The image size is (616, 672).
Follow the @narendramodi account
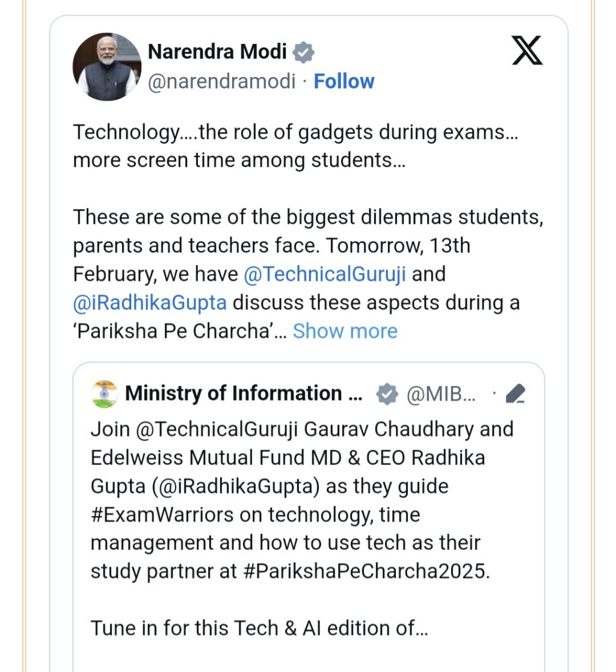pyautogui.click(x=344, y=81)
